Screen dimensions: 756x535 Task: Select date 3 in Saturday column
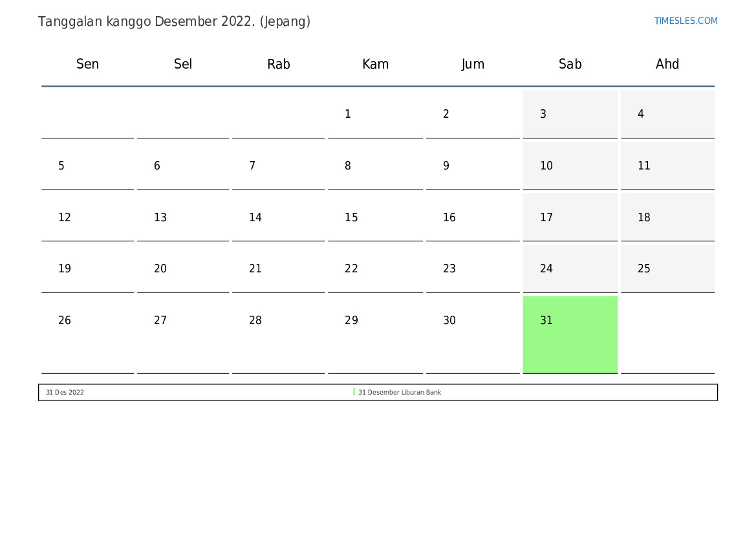(x=543, y=115)
